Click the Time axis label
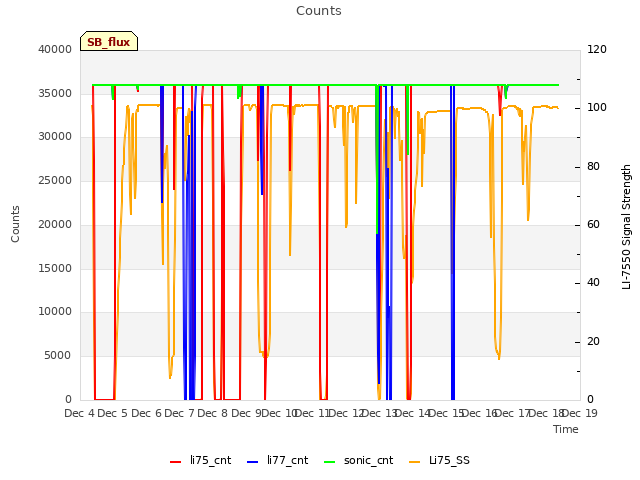640x480 pixels. [566, 429]
